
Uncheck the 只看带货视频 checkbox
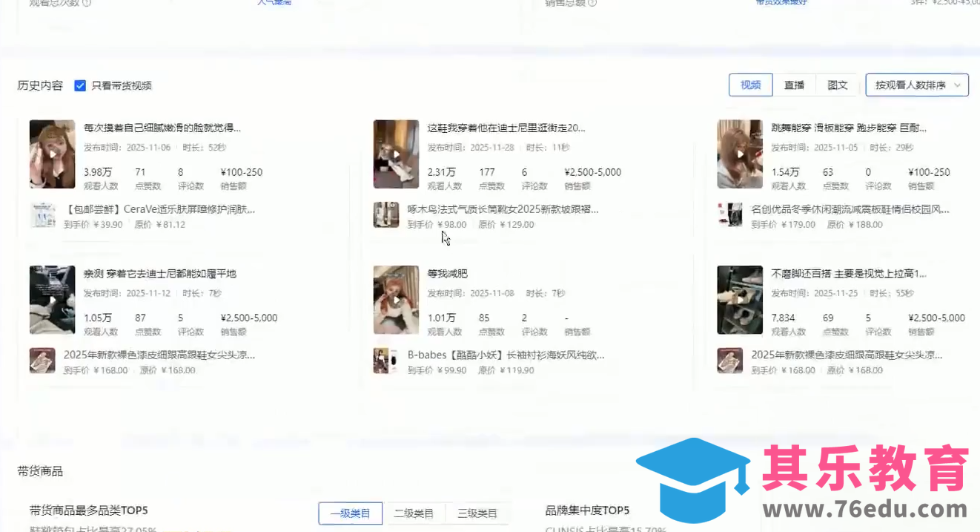point(80,85)
